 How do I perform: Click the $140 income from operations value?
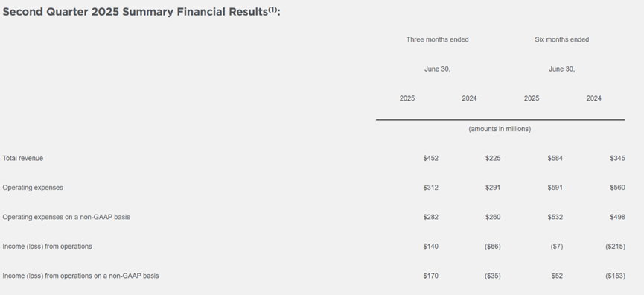(431, 247)
